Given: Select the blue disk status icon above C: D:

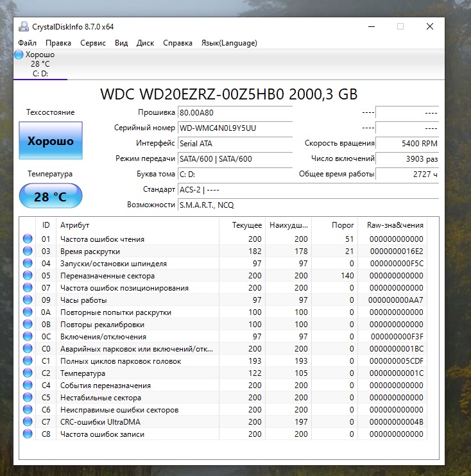Looking at the screenshot, I should pyautogui.click(x=19, y=55).
